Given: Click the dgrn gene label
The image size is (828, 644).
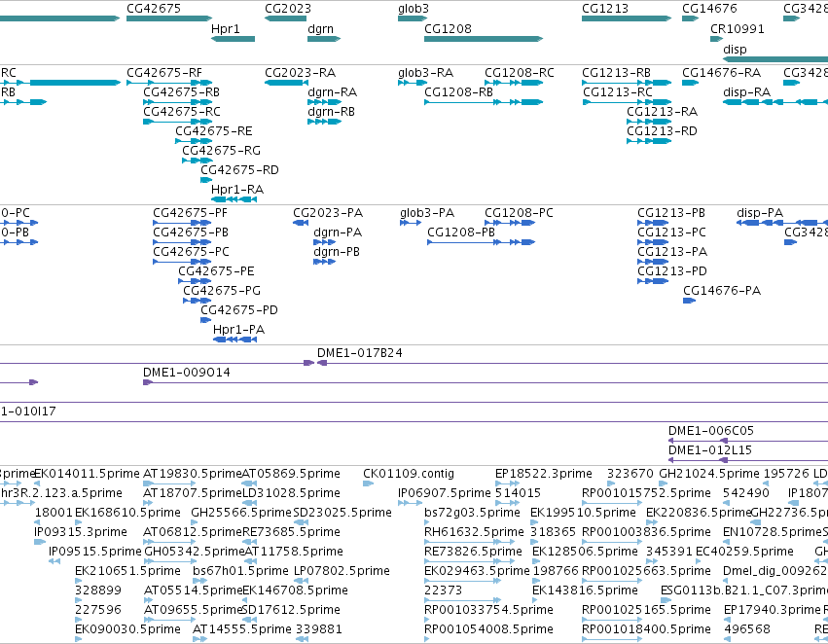Looking at the screenshot, I should (320, 29).
